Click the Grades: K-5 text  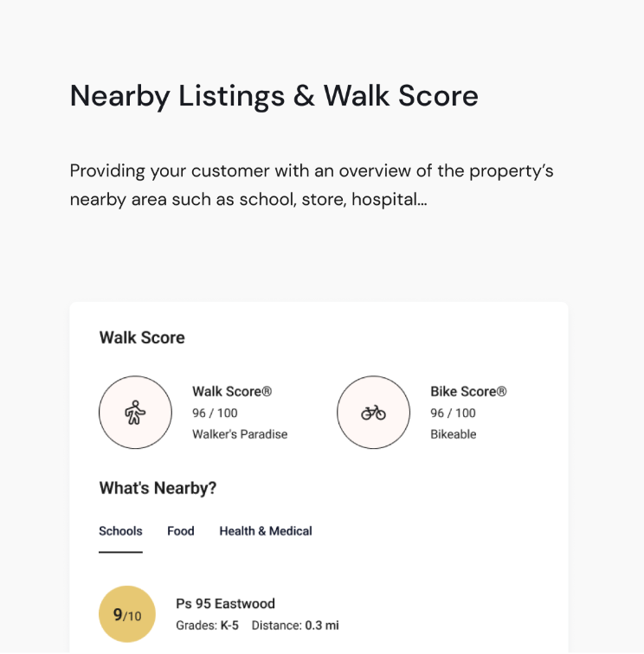coord(207,625)
